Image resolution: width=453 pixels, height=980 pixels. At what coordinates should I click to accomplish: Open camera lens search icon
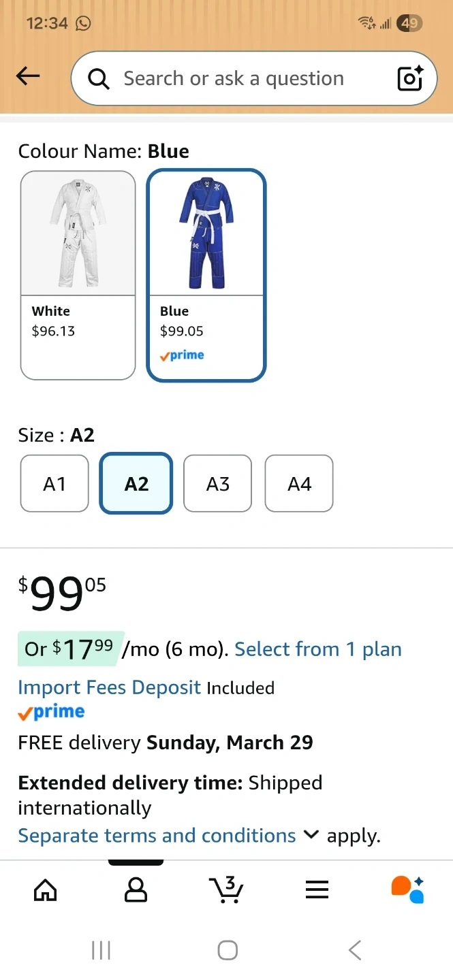point(410,79)
